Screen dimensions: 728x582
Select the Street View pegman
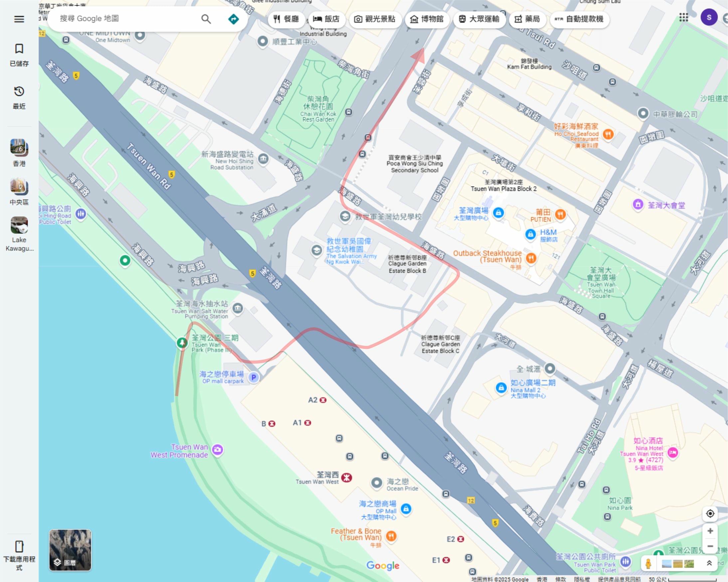(648, 563)
